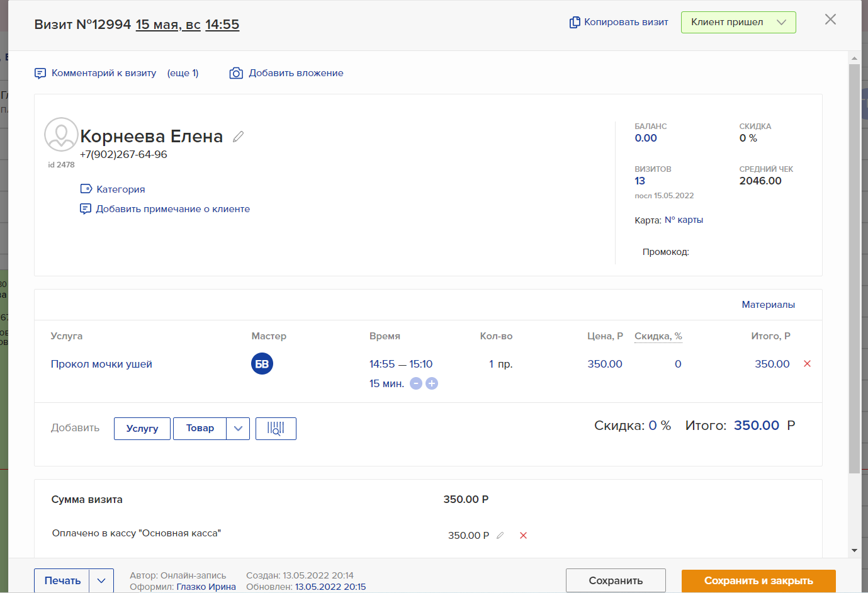Close the visit dialog
The width and height of the screenshot is (868, 593).
click(x=830, y=20)
